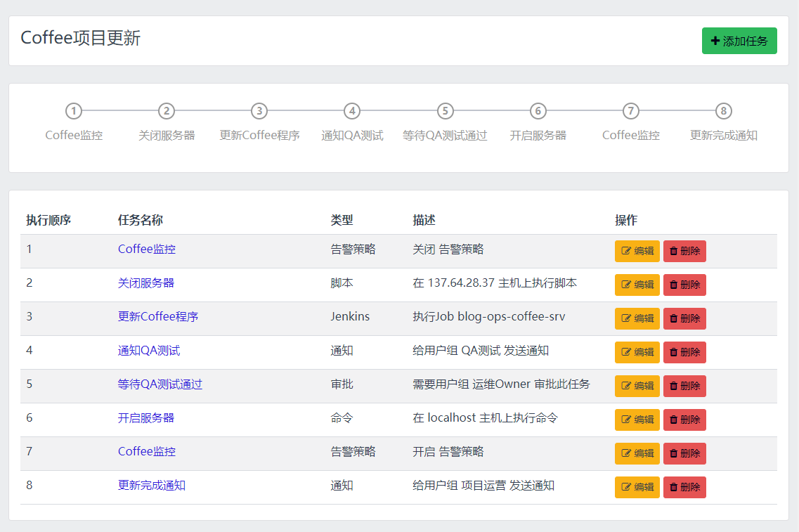799x532 pixels.
Task: Click step 1 circle in the progress tracker
Action: tap(74, 111)
